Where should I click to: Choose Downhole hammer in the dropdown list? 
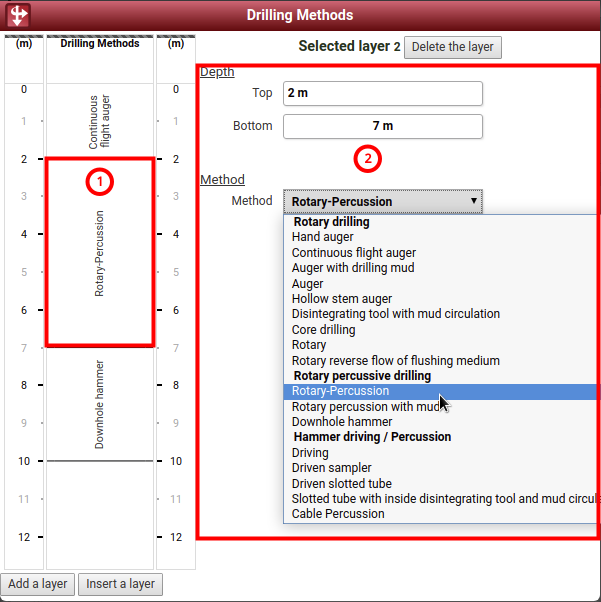click(341, 422)
